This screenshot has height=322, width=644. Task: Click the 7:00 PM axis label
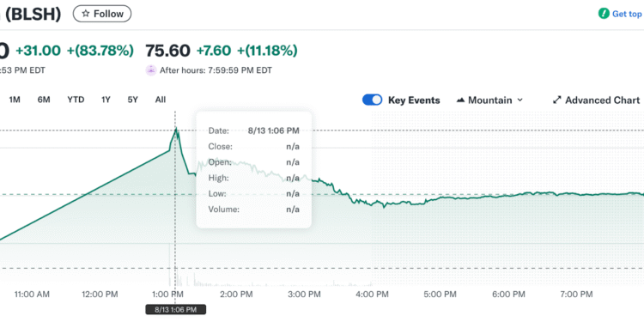576,294
